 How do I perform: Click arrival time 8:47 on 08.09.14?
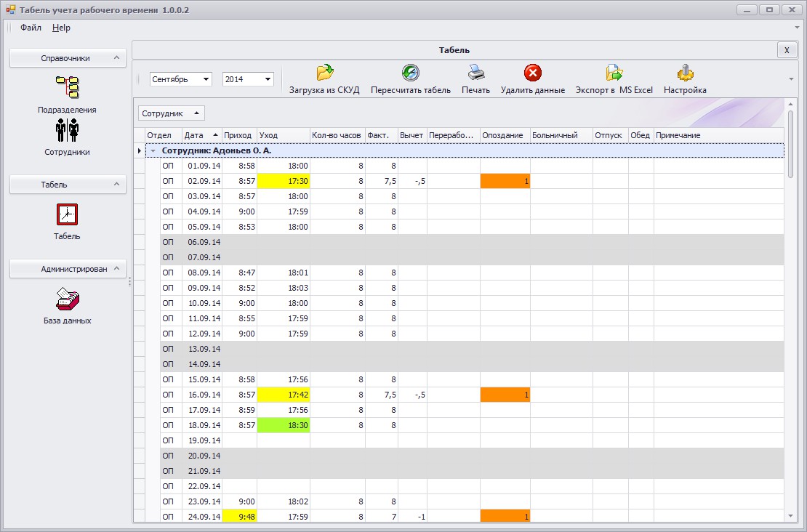239,273
